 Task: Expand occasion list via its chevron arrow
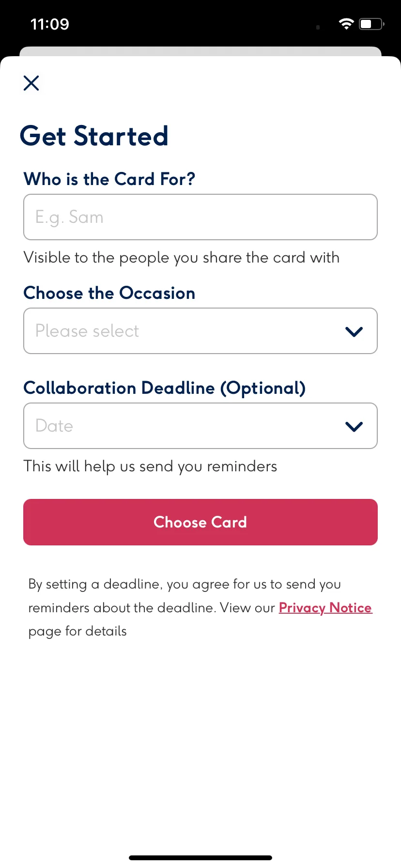coord(354,331)
